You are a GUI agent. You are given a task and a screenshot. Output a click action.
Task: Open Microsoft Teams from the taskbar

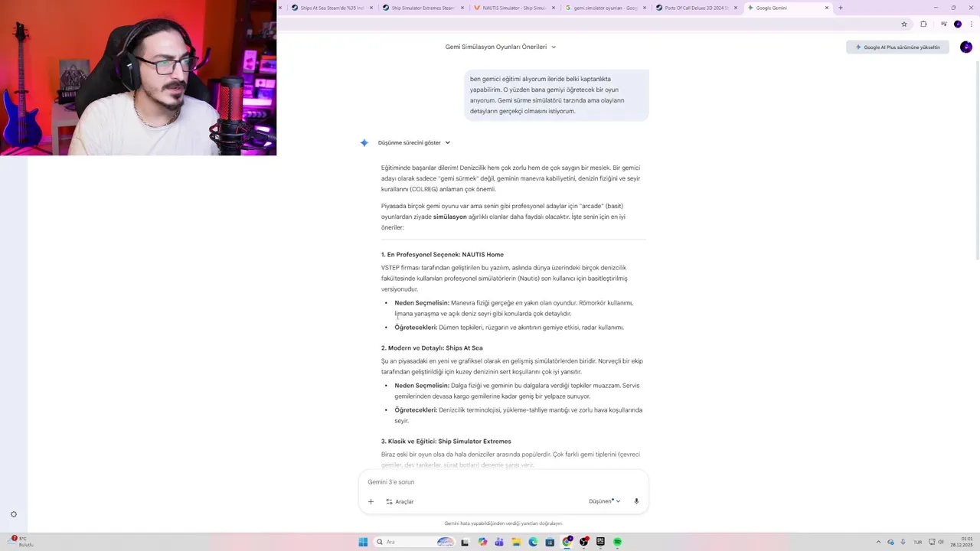click(499, 542)
